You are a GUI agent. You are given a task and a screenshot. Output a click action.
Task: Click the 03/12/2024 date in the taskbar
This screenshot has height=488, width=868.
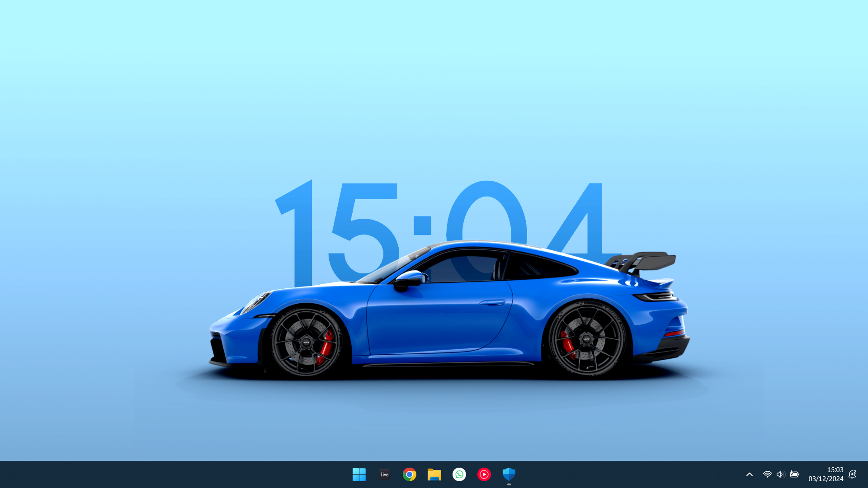pos(826,479)
